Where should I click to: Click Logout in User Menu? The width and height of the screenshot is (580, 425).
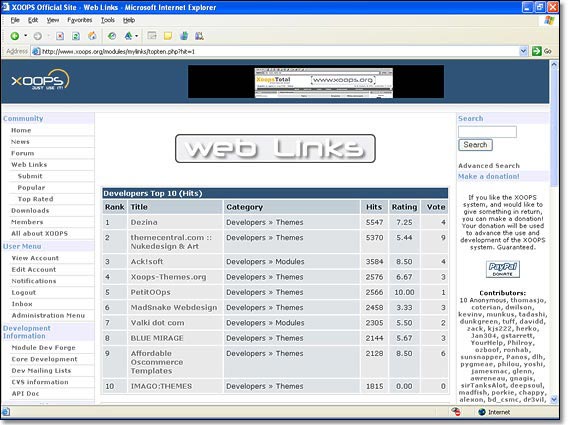tap(24, 292)
